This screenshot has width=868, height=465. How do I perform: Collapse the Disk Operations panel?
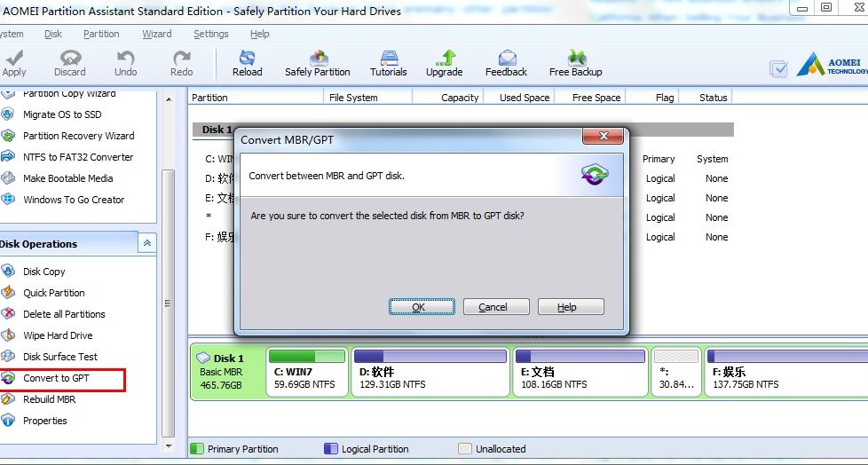tap(147, 244)
